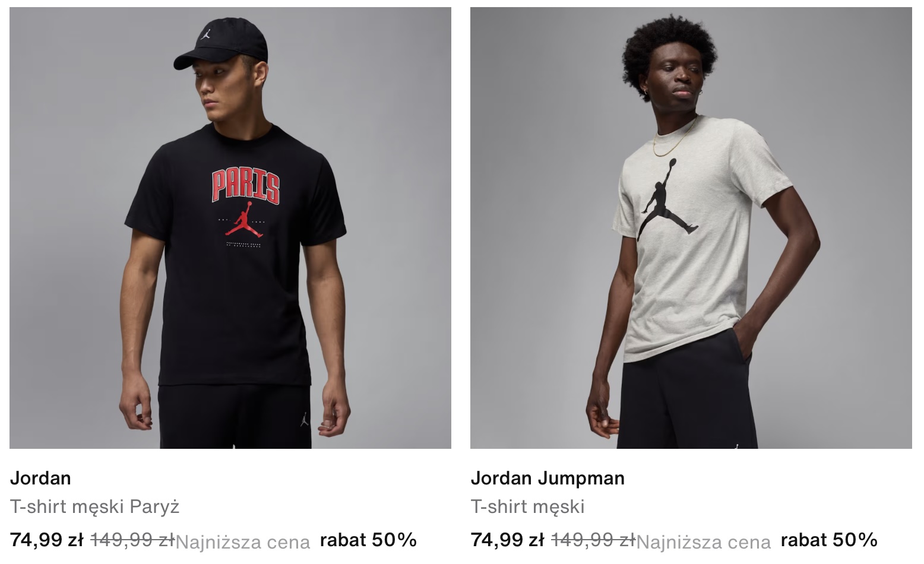
Task: Click the T-shirt męski subtitle under Jordan Jumpman
Action: (x=528, y=506)
